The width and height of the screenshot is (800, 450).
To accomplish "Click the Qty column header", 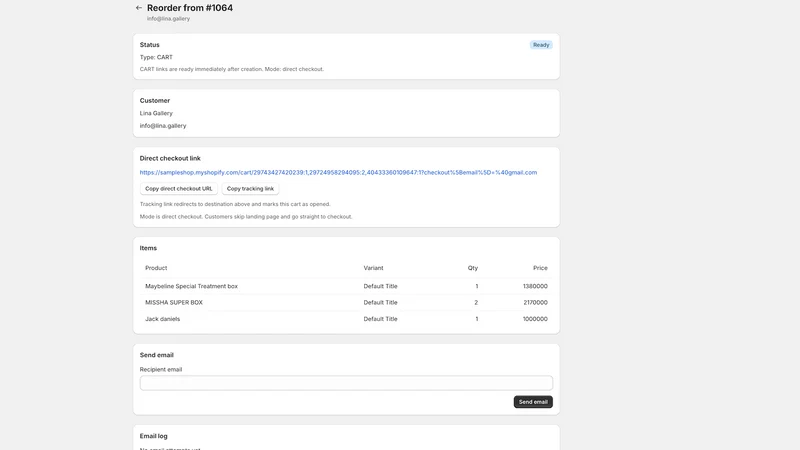I will pyautogui.click(x=473, y=268).
